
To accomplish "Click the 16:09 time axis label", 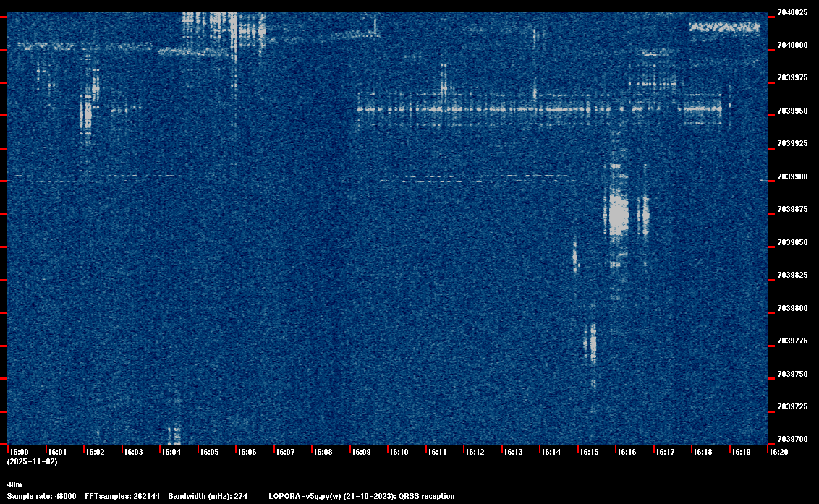I will pyautogui.click(x=361, y=452).
